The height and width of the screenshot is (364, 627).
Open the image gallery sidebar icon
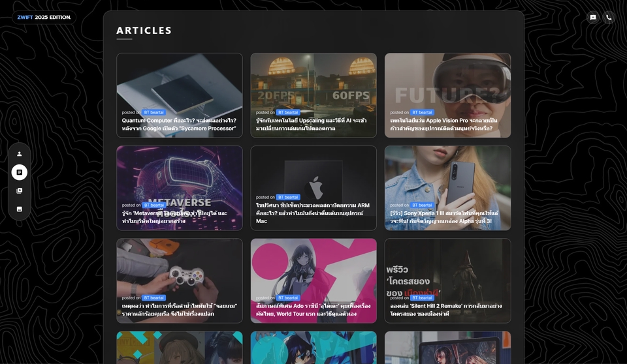pos(19,209)
